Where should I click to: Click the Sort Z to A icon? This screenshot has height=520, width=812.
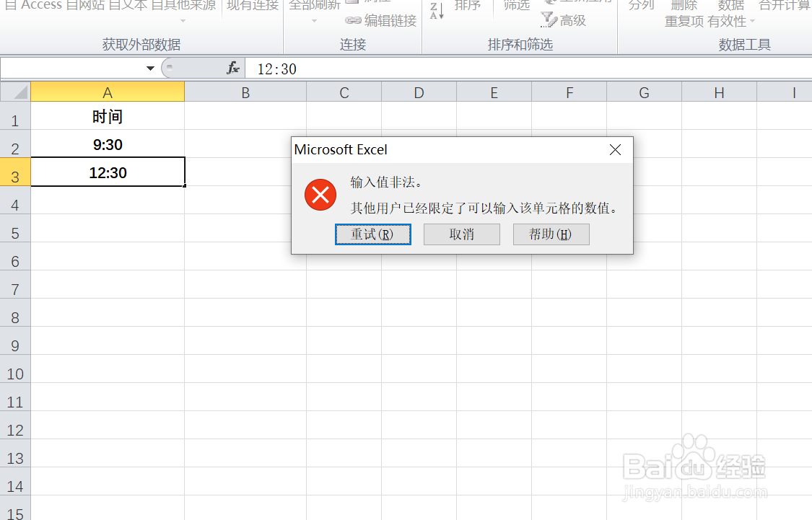tap(437, 10)
